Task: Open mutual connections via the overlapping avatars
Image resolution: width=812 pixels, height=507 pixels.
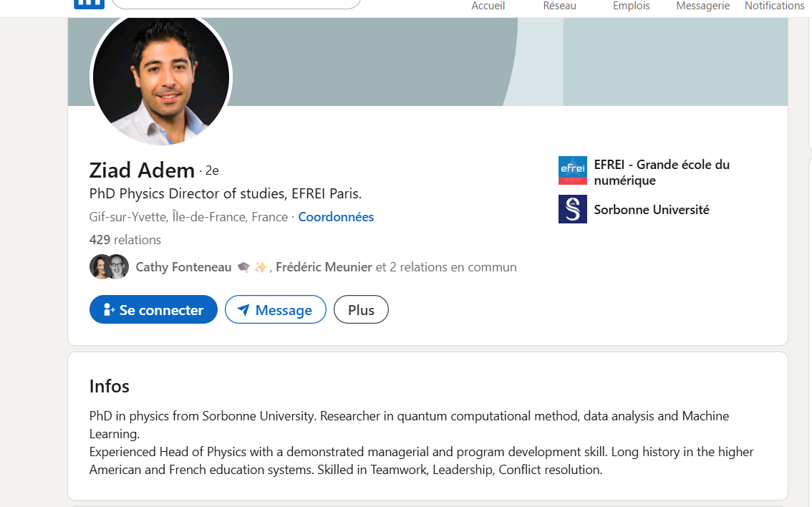Action: (x=109, y=267)
